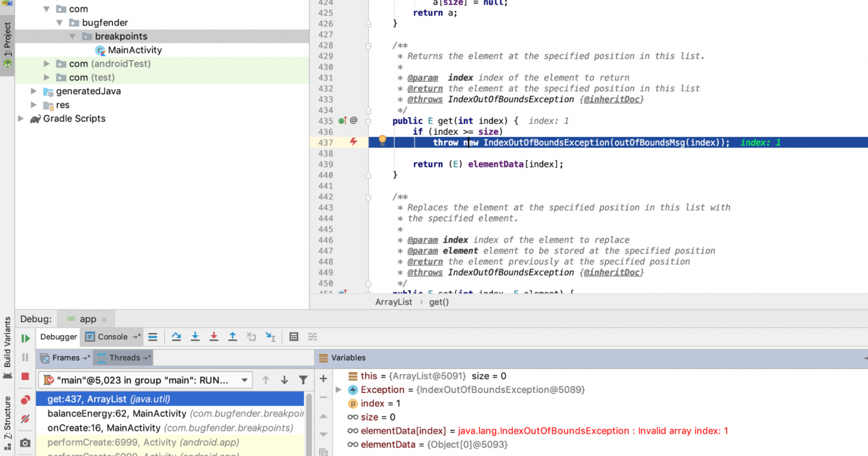Open the Threads tab
The image size is (868, 456).
coord(124,358)
